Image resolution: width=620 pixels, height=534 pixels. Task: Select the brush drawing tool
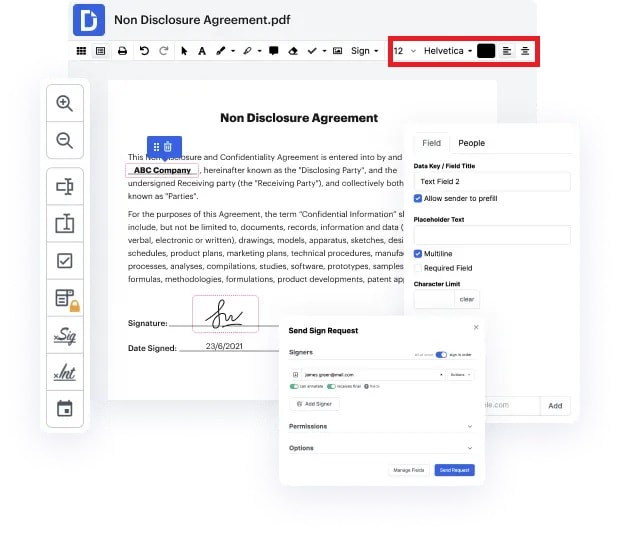[x=221, y=51]
